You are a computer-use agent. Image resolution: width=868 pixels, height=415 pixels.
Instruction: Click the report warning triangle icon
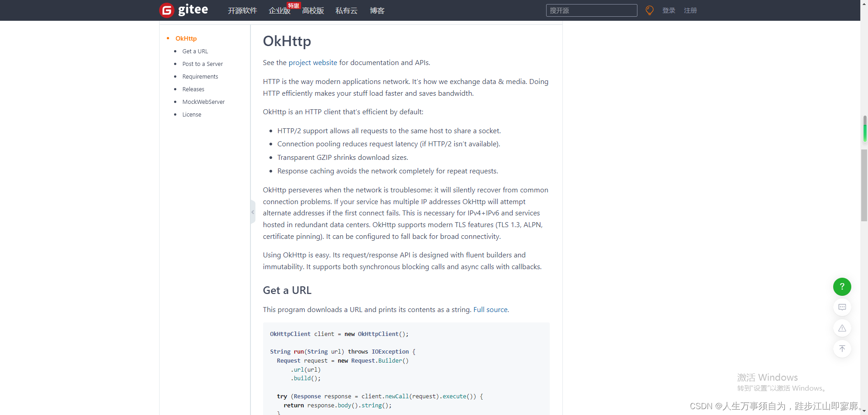pyautogui.click(x=842, y=328)
